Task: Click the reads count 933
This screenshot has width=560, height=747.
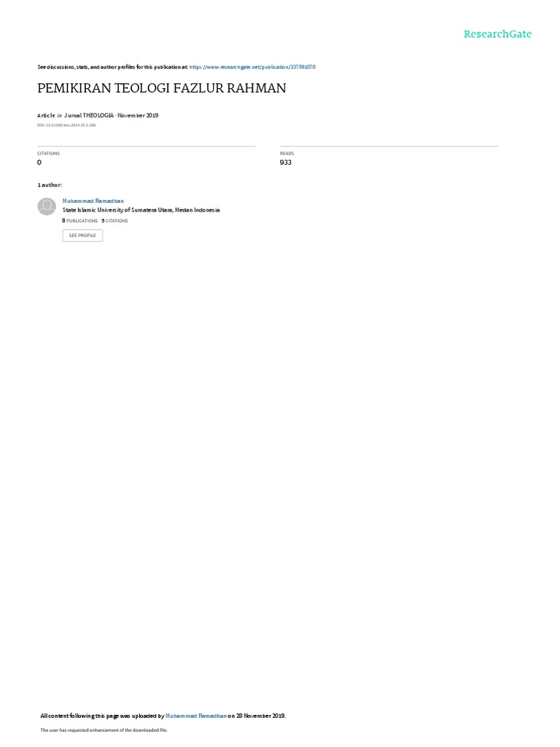Action: pos(286,163)
